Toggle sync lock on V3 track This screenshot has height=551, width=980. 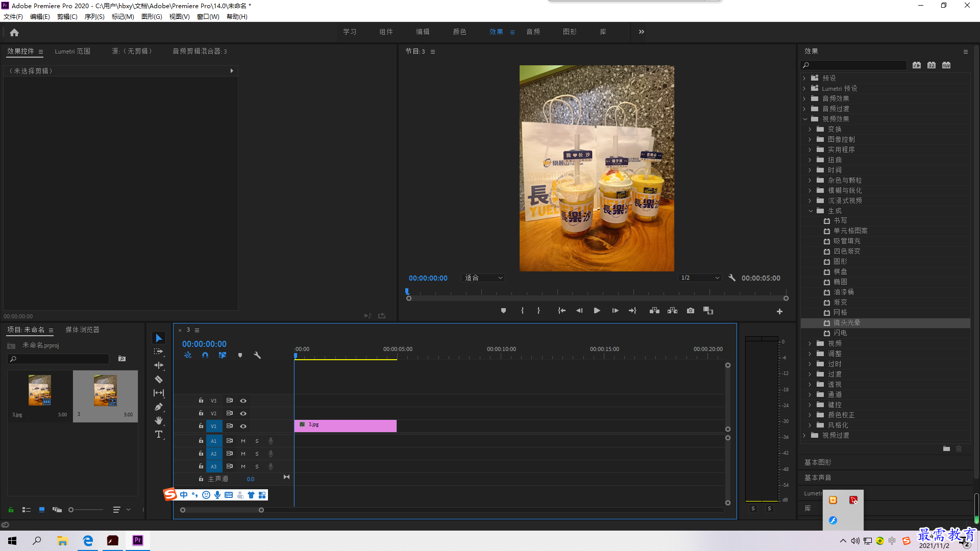coord(230,401)
